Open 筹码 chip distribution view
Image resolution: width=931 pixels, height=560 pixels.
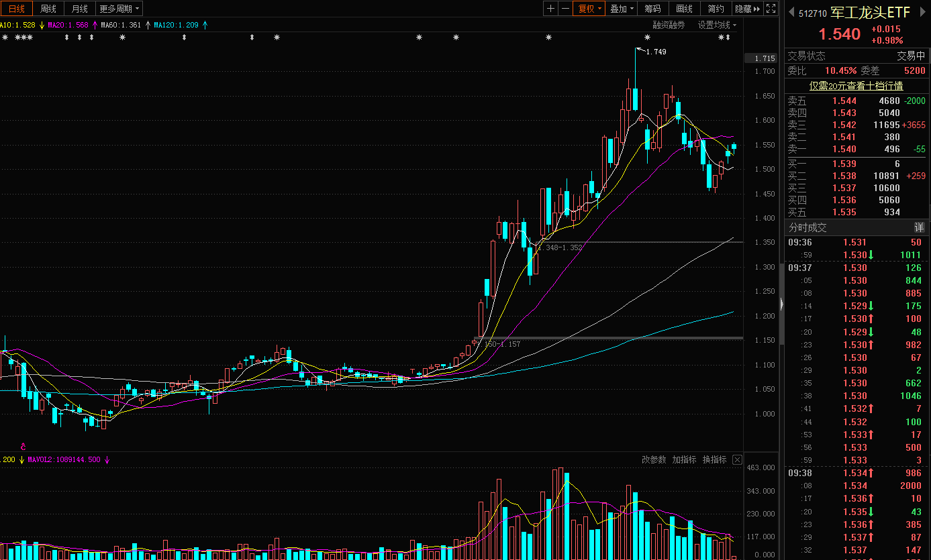(652, 9)
